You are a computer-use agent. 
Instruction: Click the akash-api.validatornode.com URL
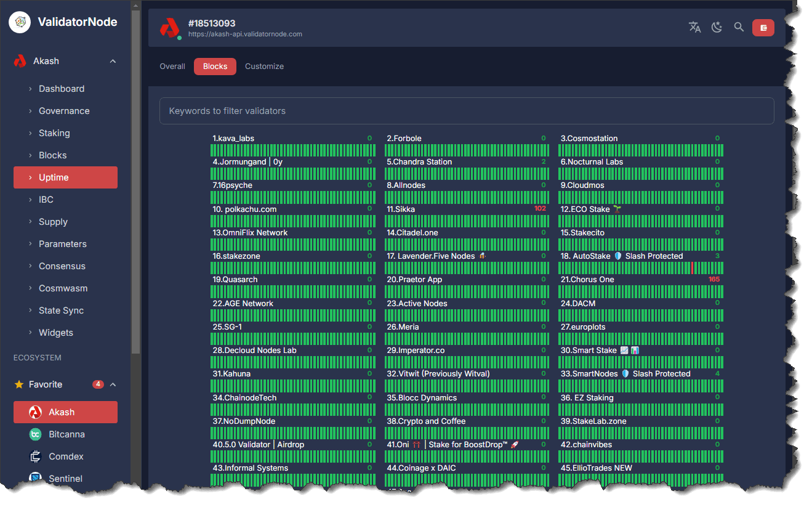pyautogui.click(x=245, y=34)
